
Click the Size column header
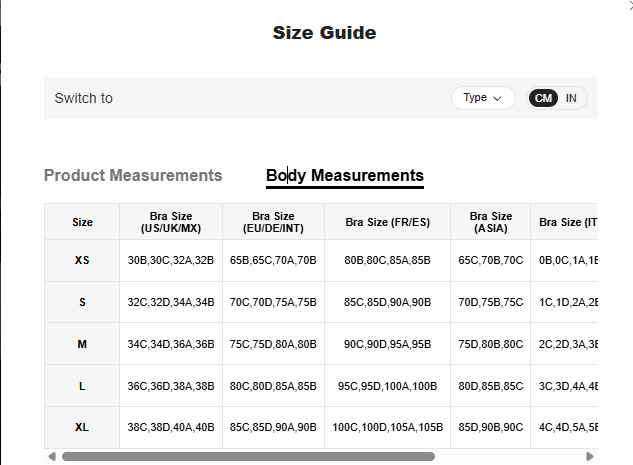[82, 222]
